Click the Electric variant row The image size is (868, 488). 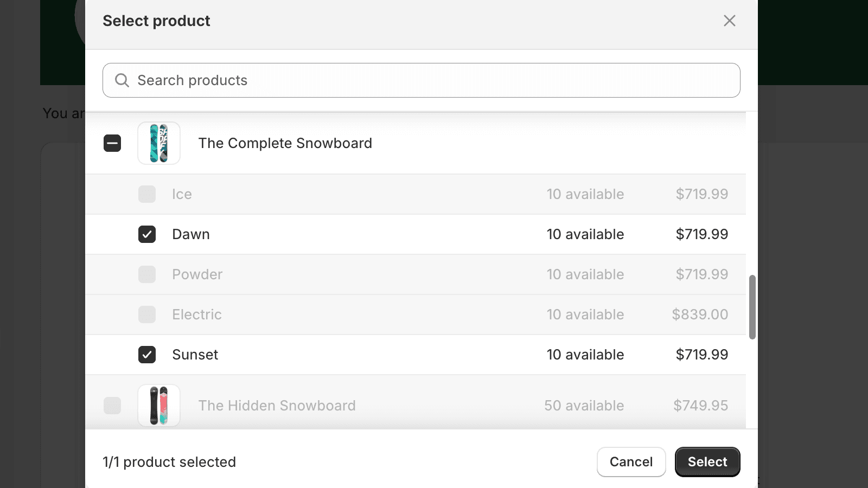(x=380, y=314)
